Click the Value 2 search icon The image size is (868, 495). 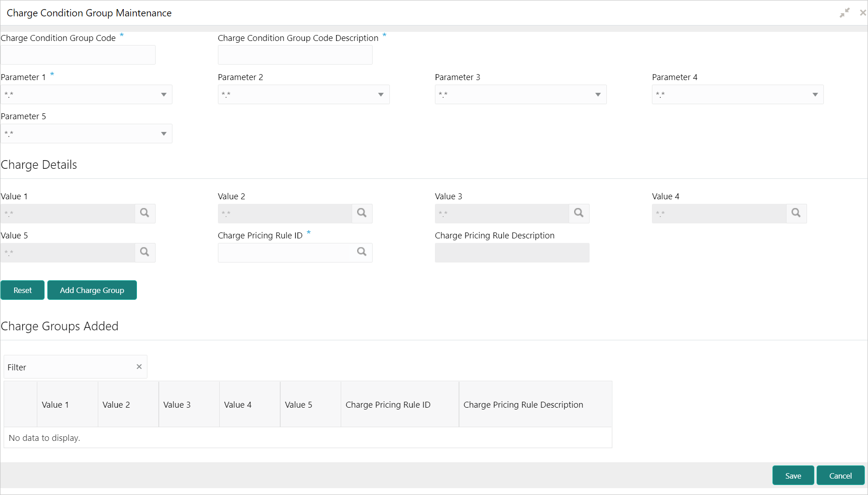(x=362, y=213)
